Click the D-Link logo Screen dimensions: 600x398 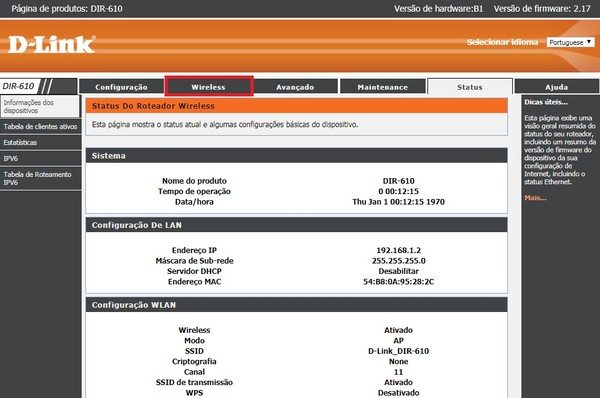pos(52,44)
